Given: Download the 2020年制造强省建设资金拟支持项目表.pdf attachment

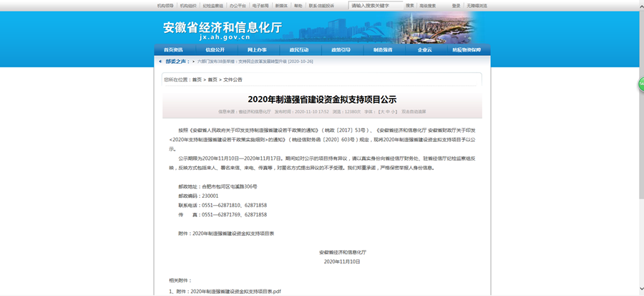Looking at the screenshot, I should click(229, 292).
